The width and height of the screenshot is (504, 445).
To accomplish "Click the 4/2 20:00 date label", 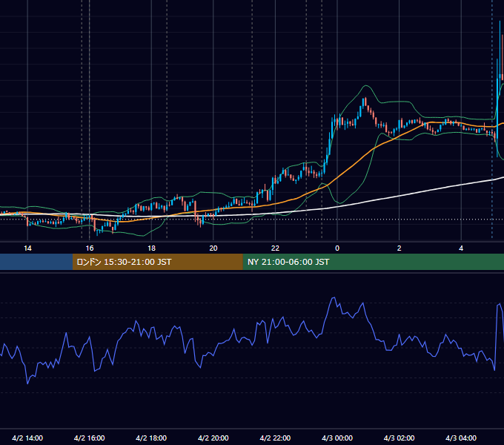I will point(213,438).
